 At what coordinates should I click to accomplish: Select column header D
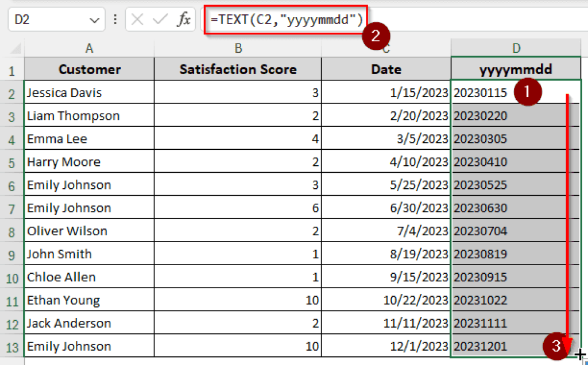click(x=516, y=47)
